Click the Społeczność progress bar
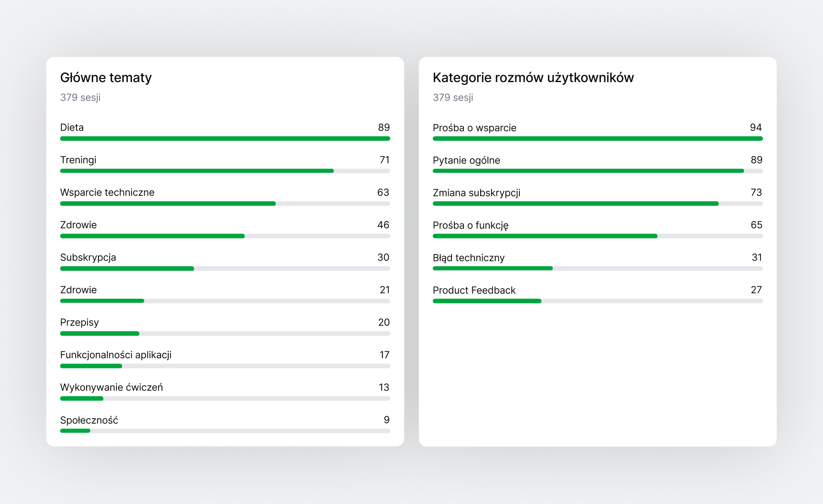 [x=225, y=431]
